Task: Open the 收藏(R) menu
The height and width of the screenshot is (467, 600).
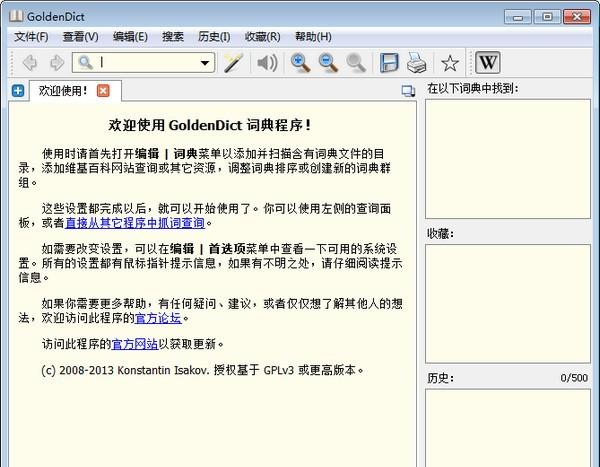Action: (262, 37)
